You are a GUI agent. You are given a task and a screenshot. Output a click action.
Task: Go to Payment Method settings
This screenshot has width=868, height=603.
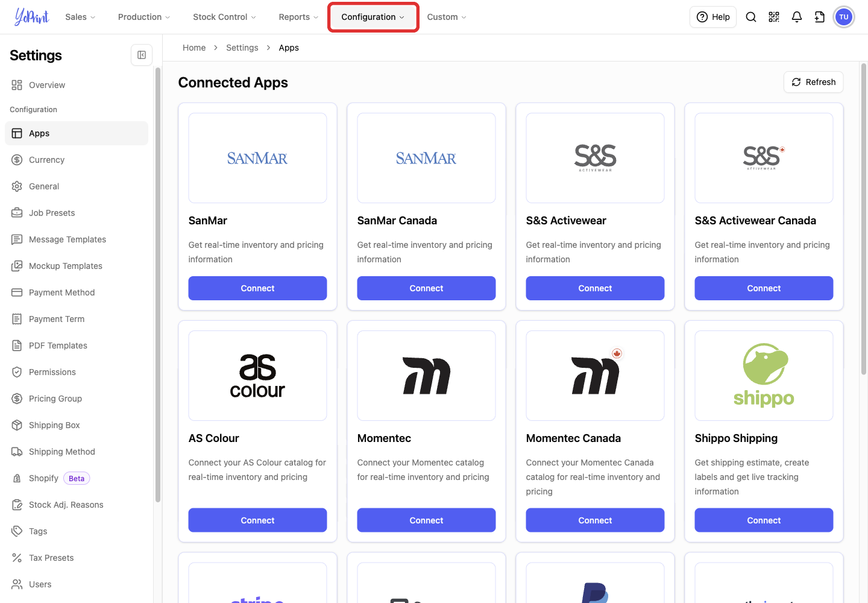77,292
